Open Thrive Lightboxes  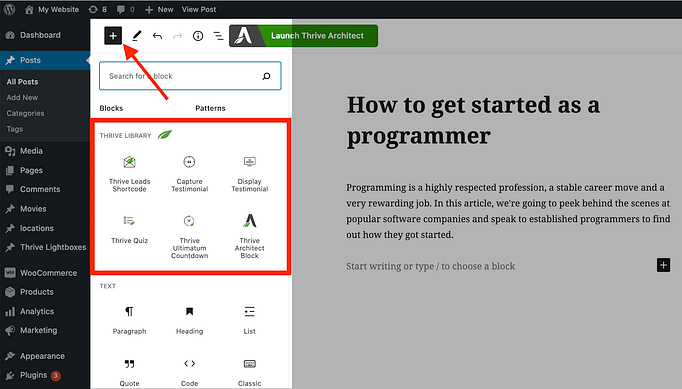click(45, 247)
